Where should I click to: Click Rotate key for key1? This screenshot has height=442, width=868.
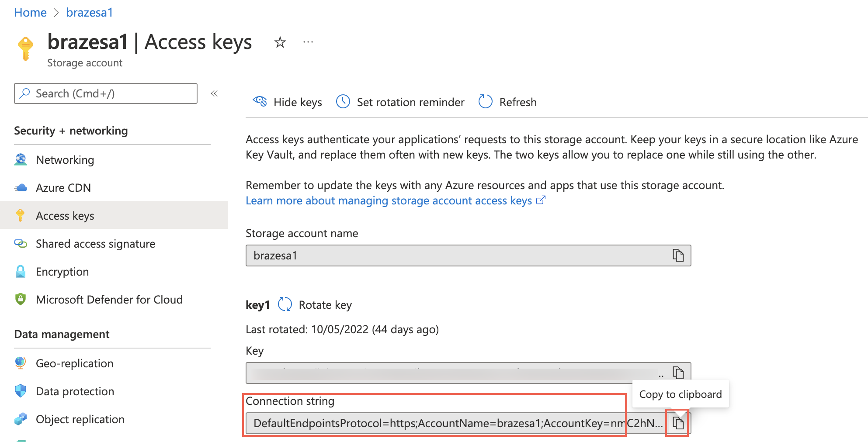pyautogui.click(x=325, y=305)
